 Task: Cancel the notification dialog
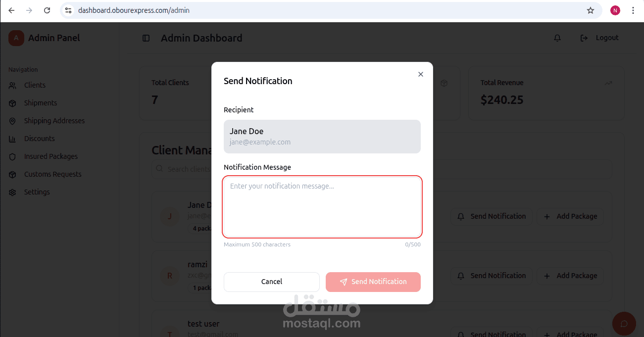click(x=272, y=282)
